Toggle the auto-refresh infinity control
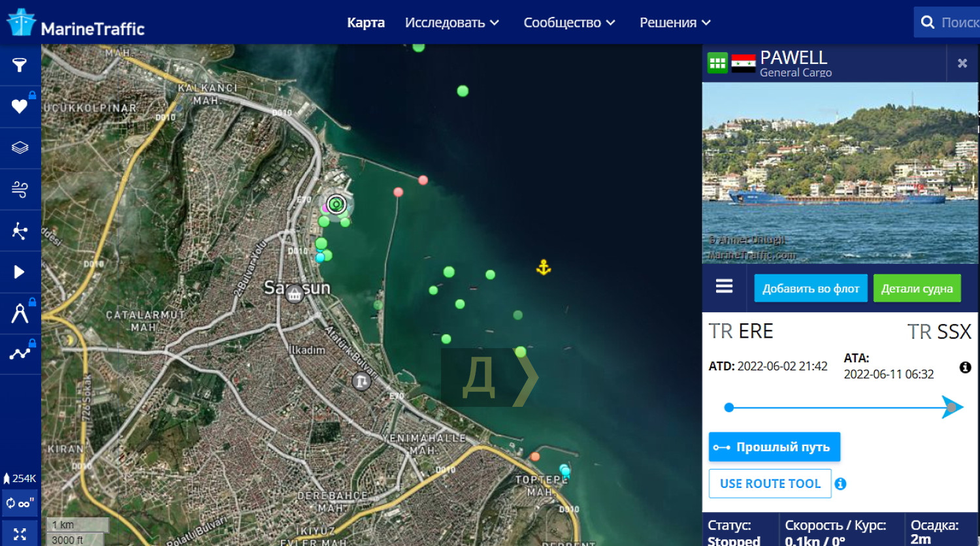The height and width of the screenshot is (546, 980). (x=20, y=504)
